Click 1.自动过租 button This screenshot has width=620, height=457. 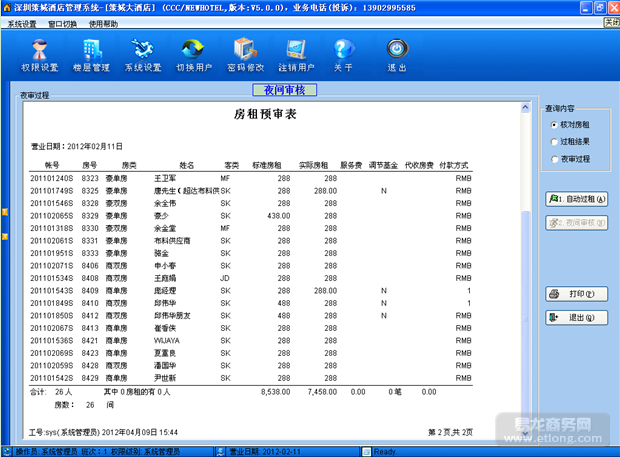(x=577, y=199)
